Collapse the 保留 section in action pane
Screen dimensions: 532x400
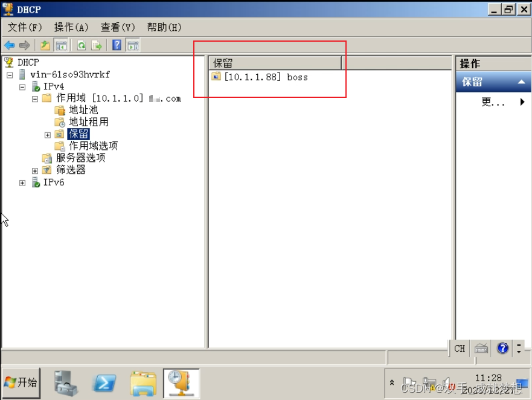pos(522,82)
